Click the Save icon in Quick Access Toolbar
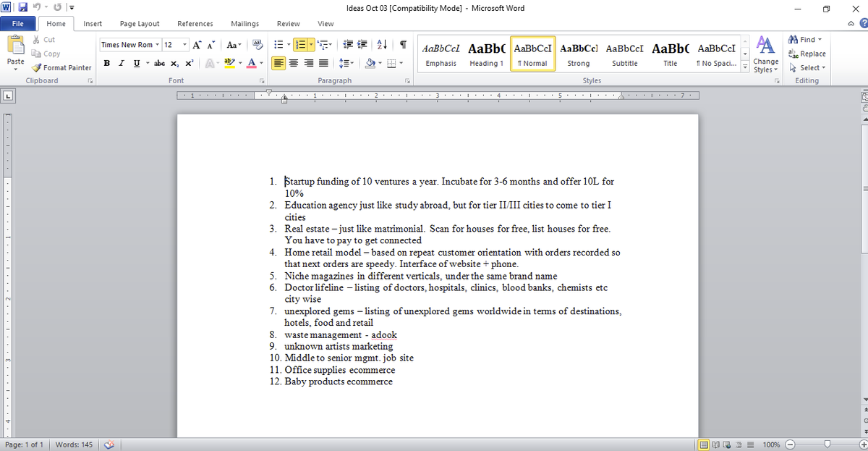 click(23, 8)
